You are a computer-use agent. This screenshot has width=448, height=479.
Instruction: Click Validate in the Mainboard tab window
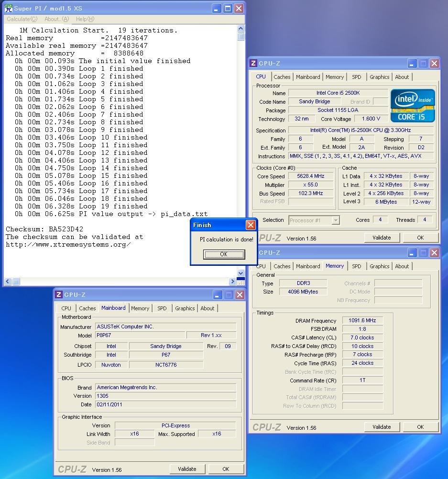(187, 469)
